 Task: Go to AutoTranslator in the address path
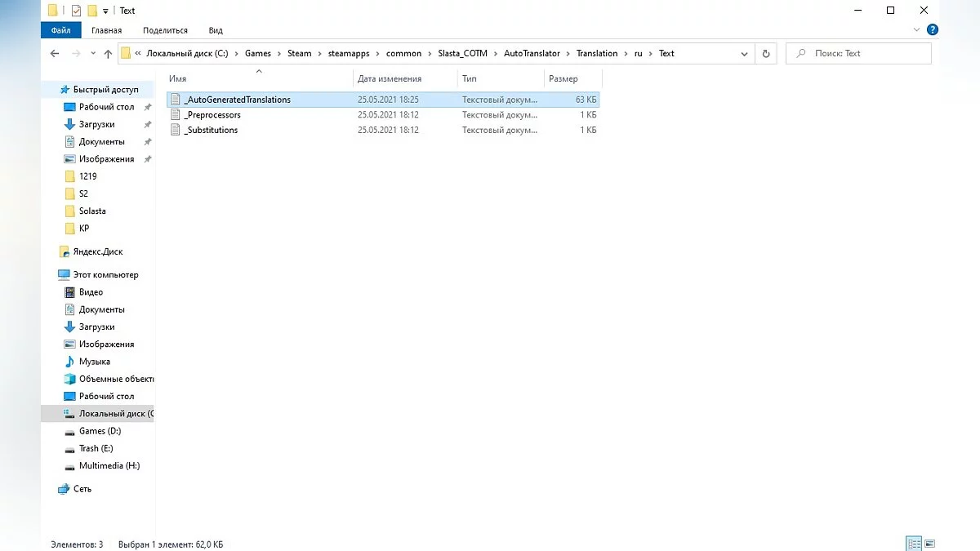coord(532,53)
